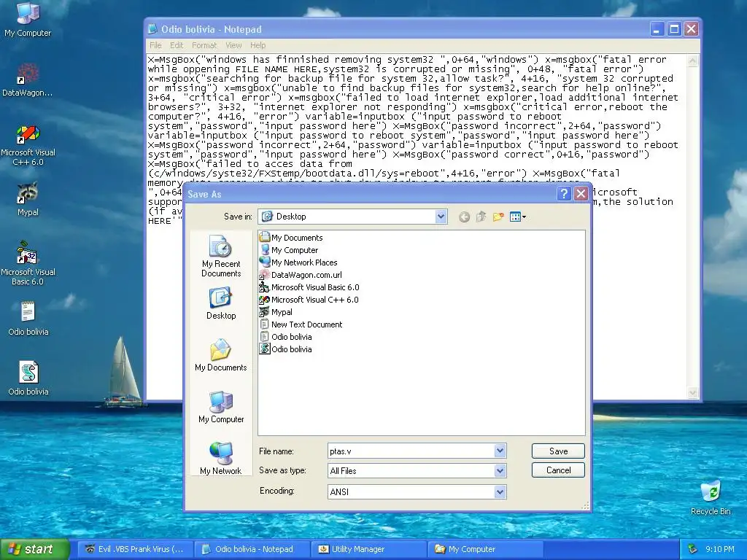Select My Recent Documents in places bar
The image size is (747, 560).
pyautogui.click(x=220, y=256)
